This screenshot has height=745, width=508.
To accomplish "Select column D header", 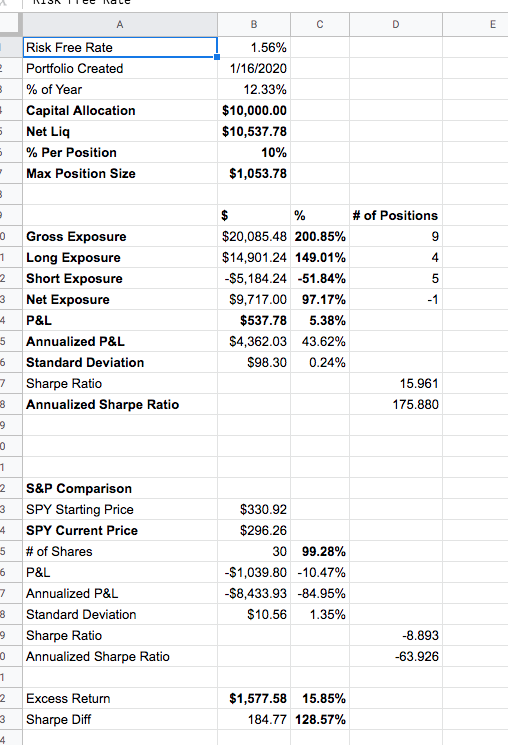I will (x=396, y=25).
